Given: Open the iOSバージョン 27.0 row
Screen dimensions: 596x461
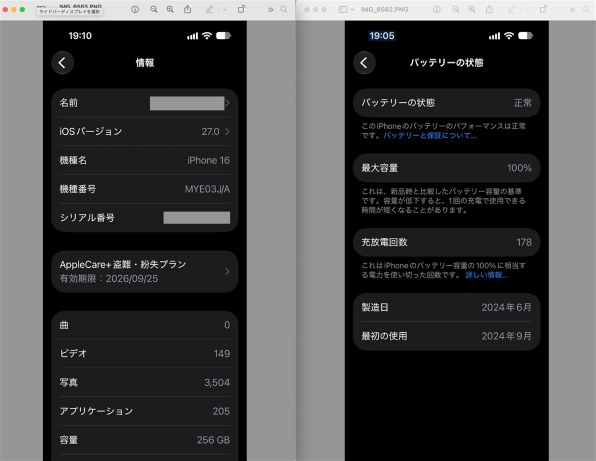Looking at the screenshot, I should (x=145, y=131).
